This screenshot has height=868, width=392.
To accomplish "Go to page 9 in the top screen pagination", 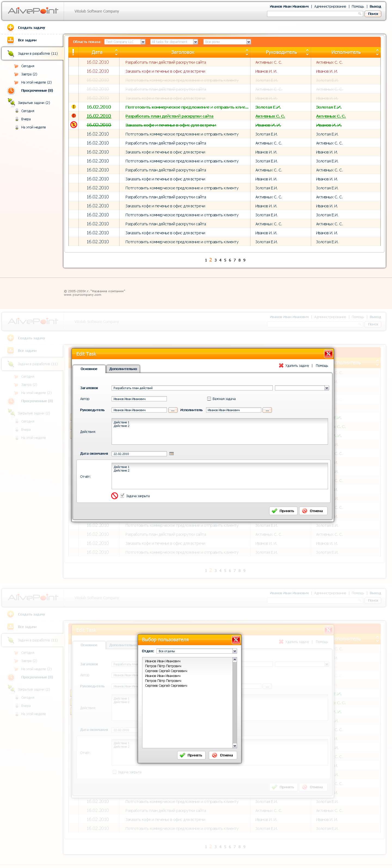I will click(x=244, y=260).
